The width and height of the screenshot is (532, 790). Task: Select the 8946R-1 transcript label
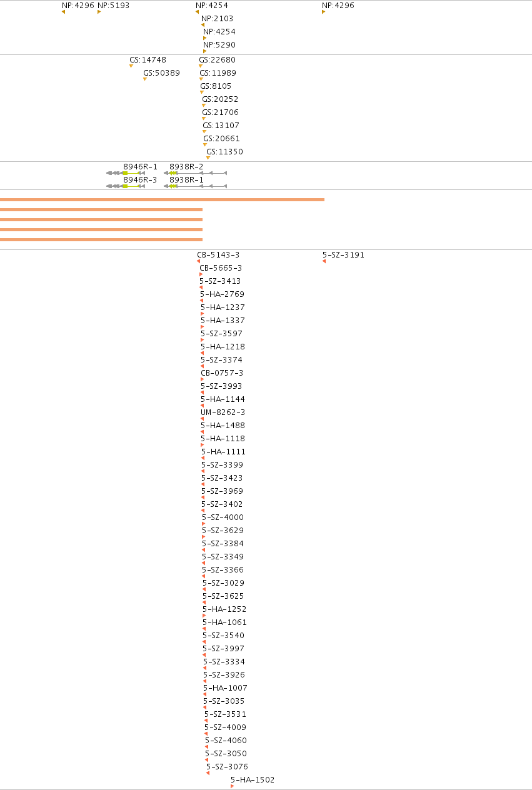141,166
